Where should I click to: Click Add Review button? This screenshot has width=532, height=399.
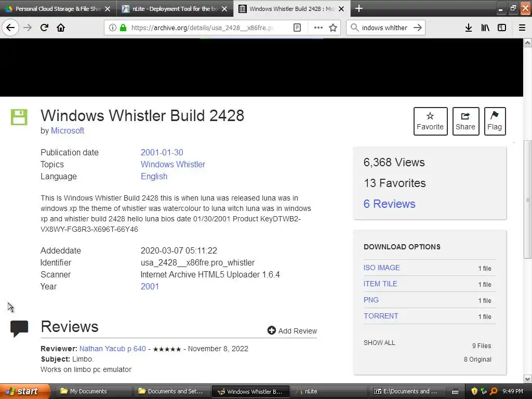[x=292, y=331]
